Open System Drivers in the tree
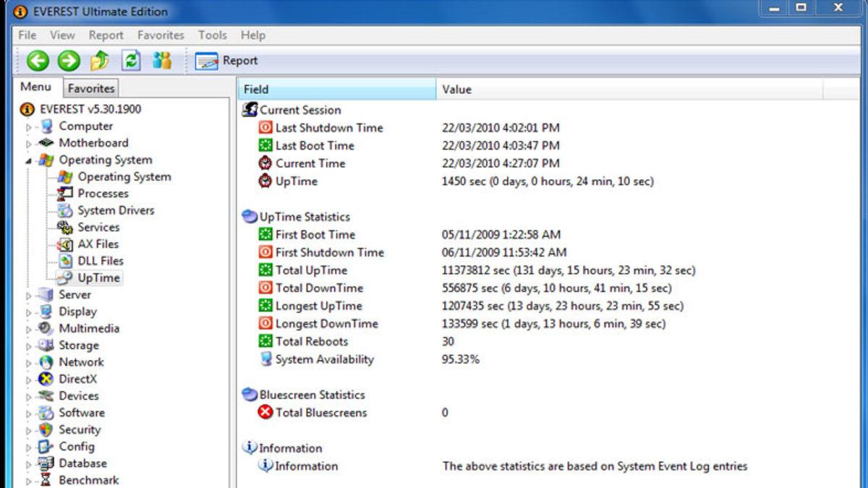The width and height of the screenshot is (868, 488). pos(116,210)
